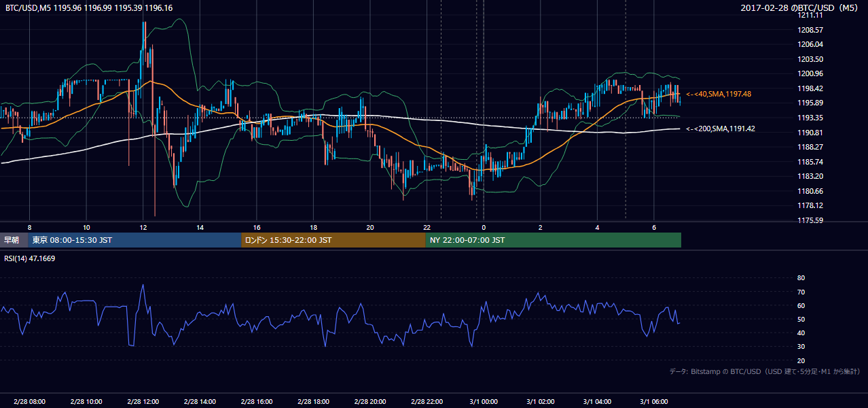Select the white 200 SMA label 1191.42

pos(721,129)
